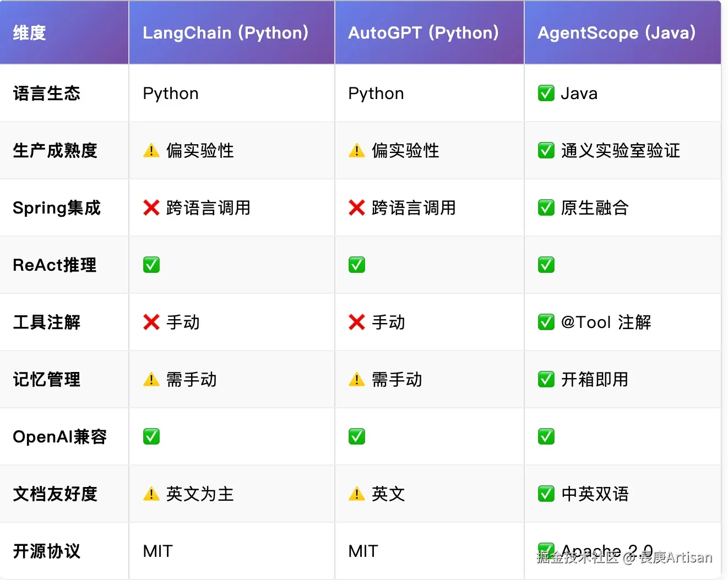Click the Spring集成 row label
The width and height of the screenshot is (728, 580).
click(57, 207)
